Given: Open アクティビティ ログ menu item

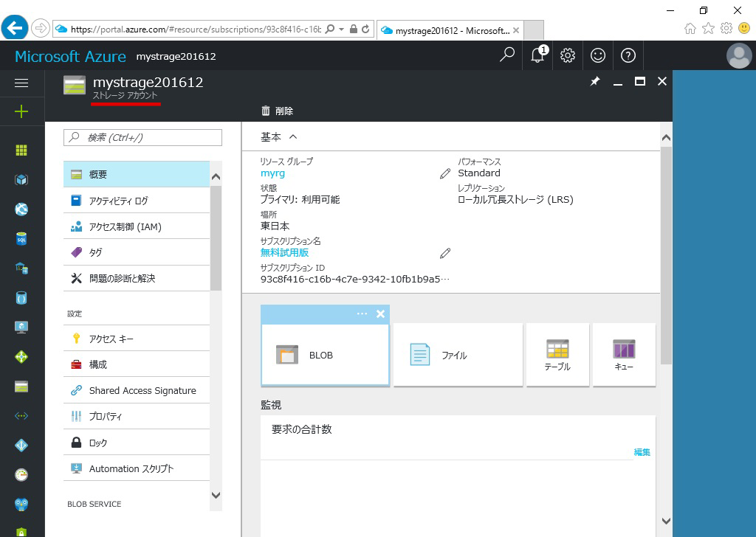Looking at the screenshot, I should [137, 201].
